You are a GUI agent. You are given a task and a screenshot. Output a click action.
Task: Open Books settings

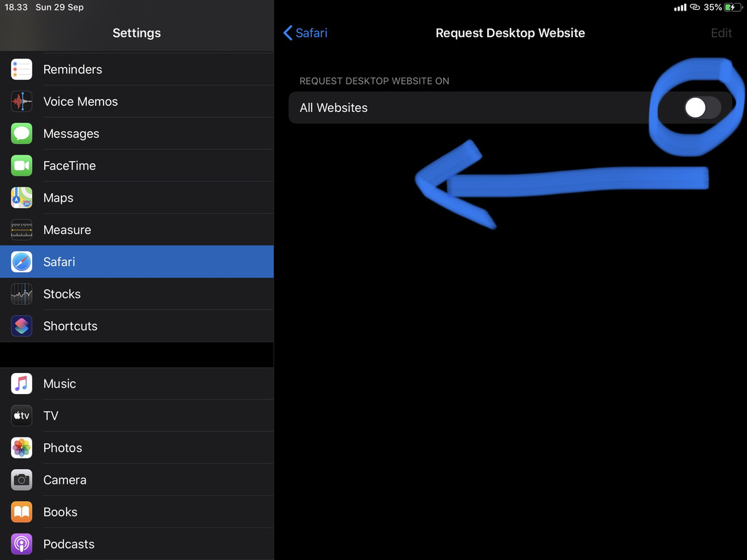pyautogui.click(x=137, y=512)
